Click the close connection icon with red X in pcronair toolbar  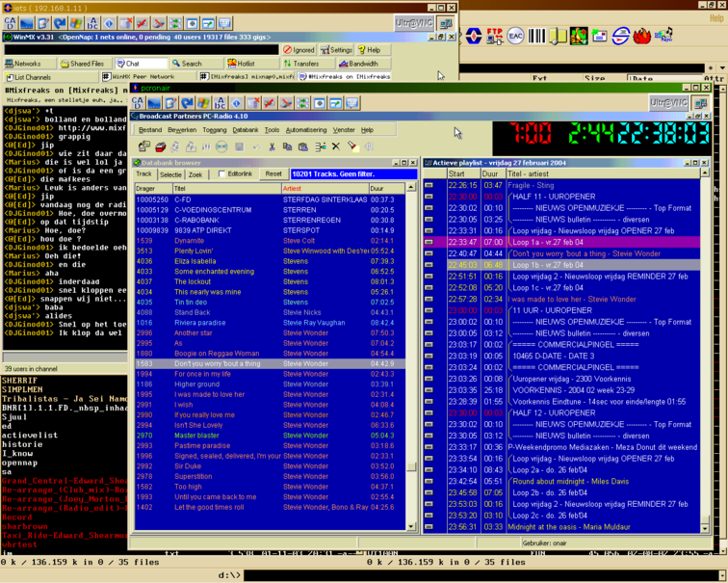[x=253, y=103]
